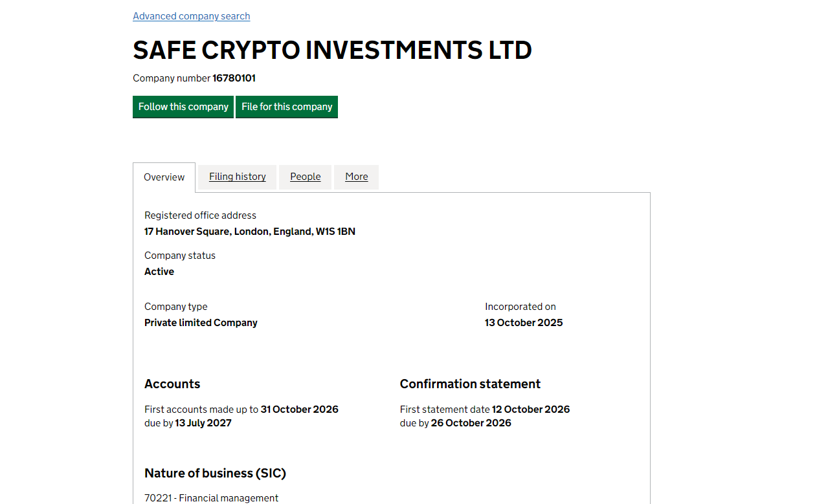The width and height of the screenshot is (828, 504).
Task: Click the company number 16780101
Action: [x=234, y=78]
